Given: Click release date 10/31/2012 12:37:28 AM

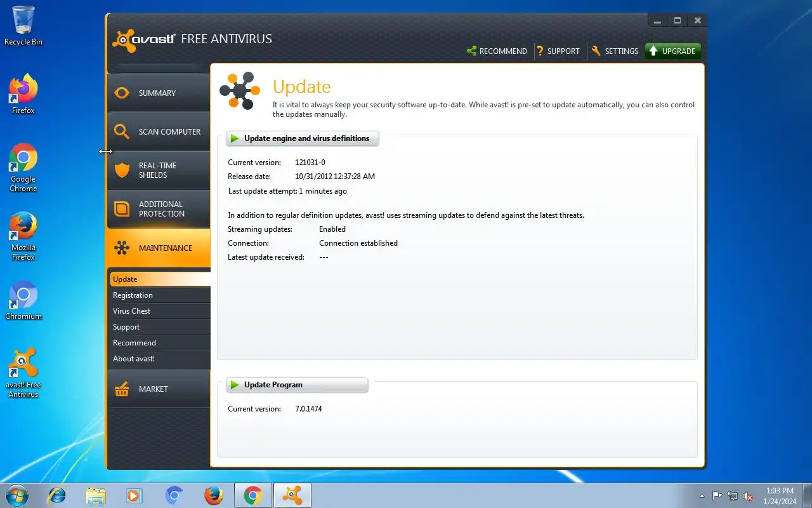Looking at the screenshot, I should tap(335, 177).
